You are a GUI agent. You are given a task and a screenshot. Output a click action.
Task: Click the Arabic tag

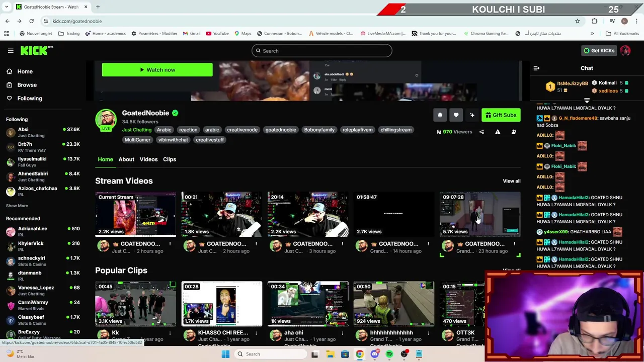point(164,130)
